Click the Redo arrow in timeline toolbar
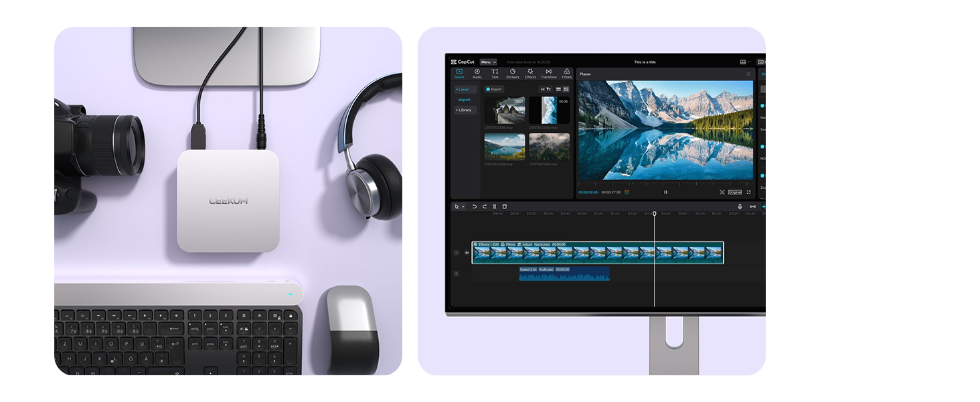Viewport: 980px width, 402px height. (485, 206)
